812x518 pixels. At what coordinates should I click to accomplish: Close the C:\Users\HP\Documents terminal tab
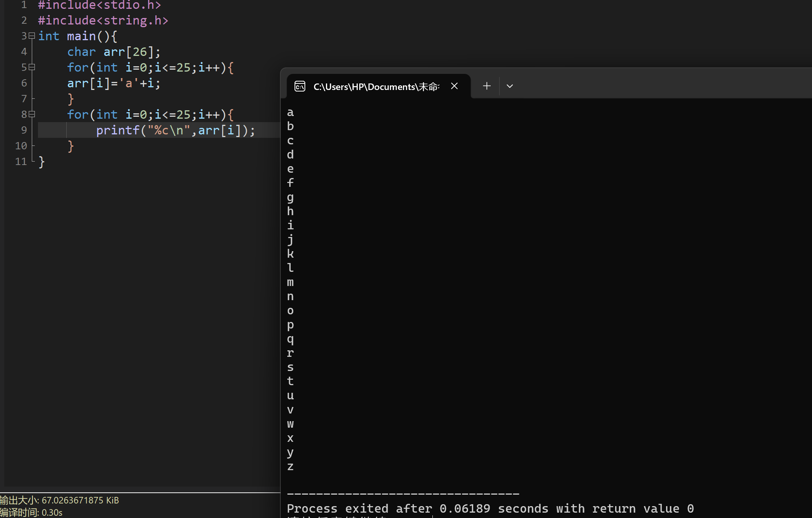pos(454,86)
